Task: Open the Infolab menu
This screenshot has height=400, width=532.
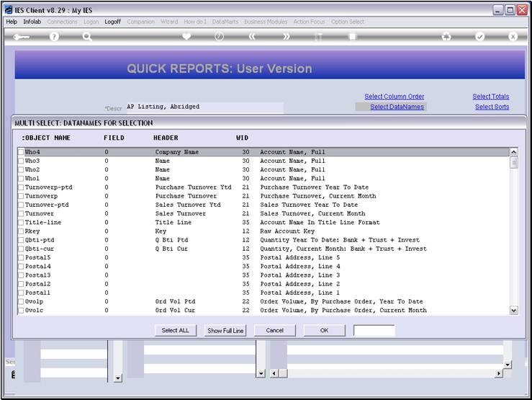Action: point(32,22)
